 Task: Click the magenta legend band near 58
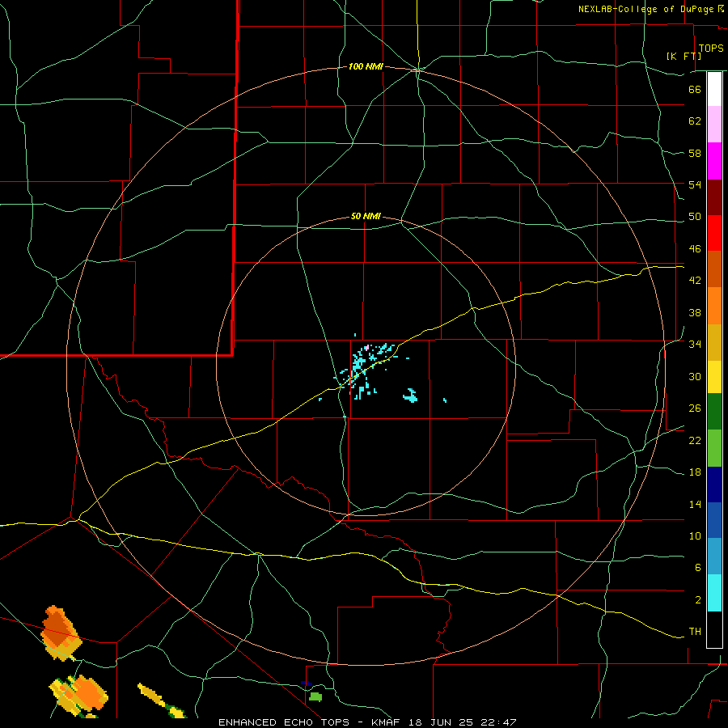point(714,161)
